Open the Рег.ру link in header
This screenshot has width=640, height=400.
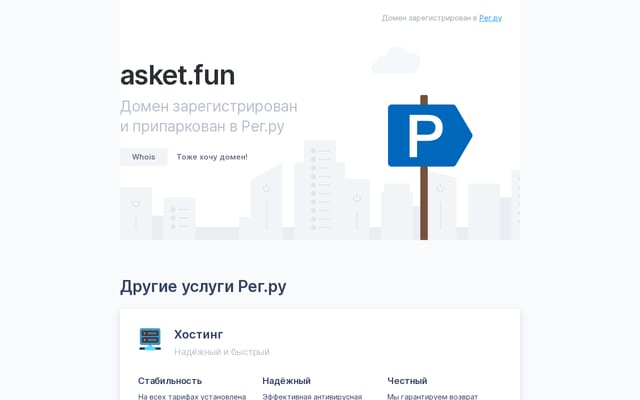[x=490, y=18]
